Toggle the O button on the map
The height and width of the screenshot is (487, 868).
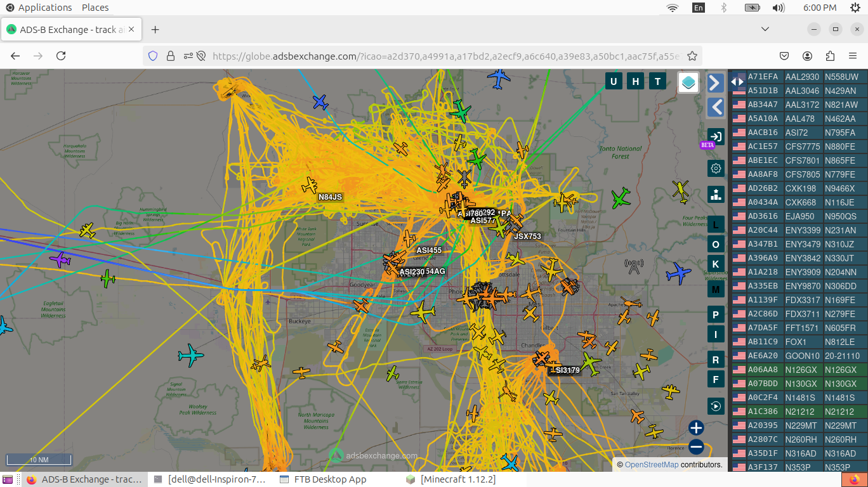[716, 244]
